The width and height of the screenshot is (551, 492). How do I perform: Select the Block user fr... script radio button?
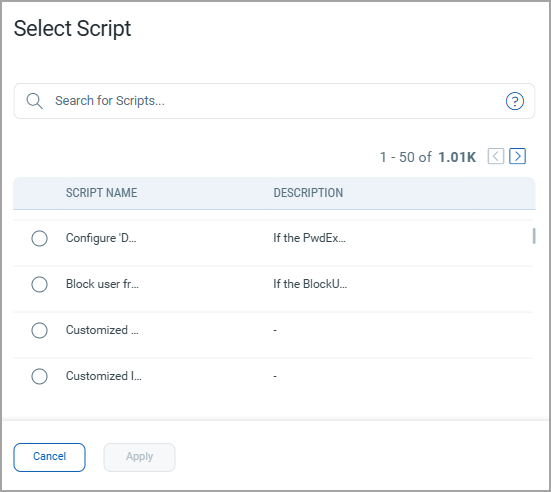tap(39, 284)
